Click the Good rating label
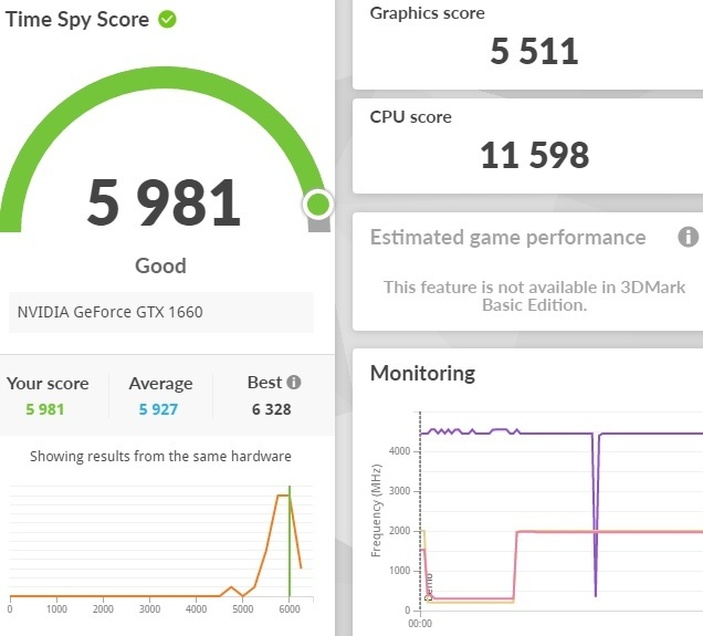703x636 pixels. pos(161,266)
